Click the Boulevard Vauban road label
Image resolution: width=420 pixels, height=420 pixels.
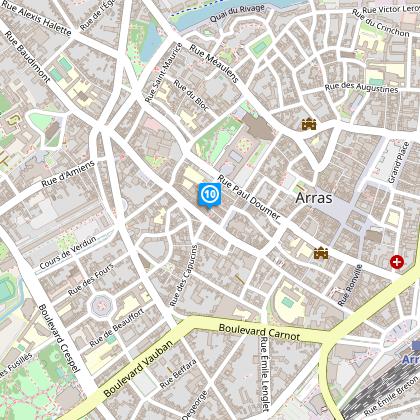click(138, 368)
